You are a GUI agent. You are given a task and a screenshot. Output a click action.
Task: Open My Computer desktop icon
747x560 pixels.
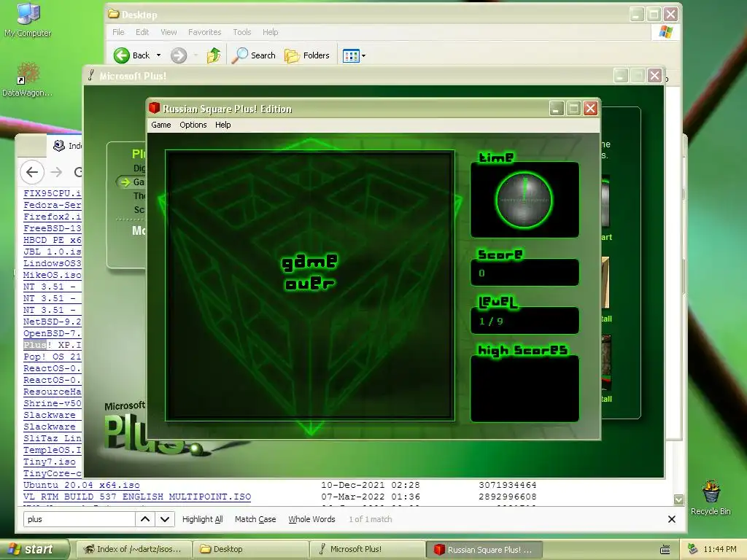28,19
